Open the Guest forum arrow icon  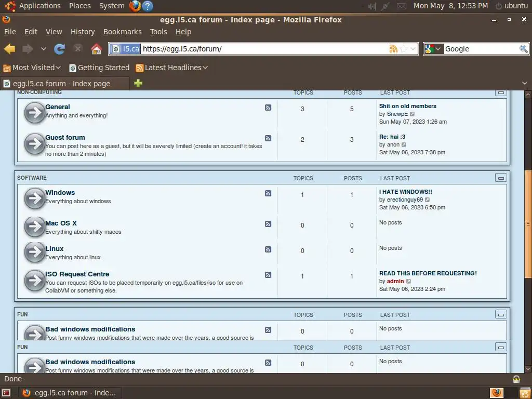35,144
